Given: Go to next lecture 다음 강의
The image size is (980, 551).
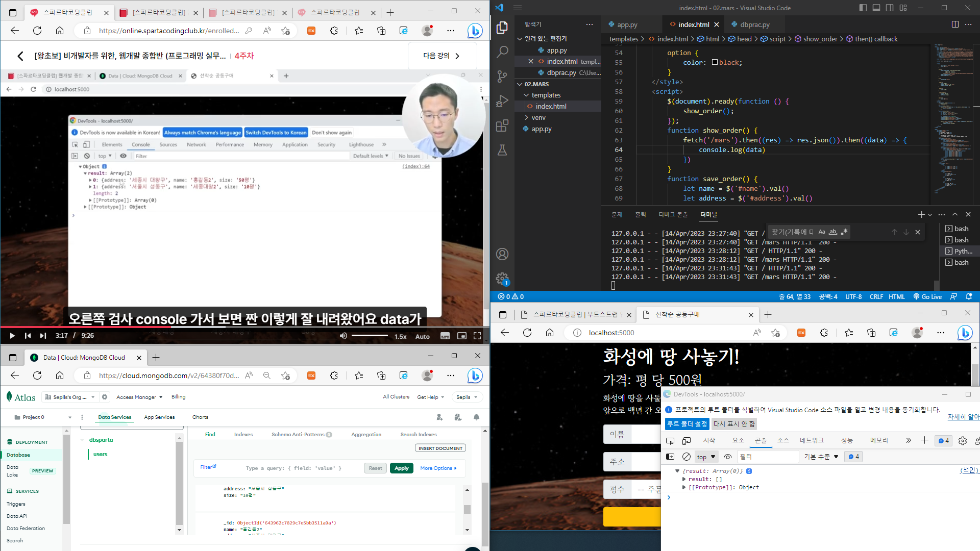Looking at the screenshot, I should 442,56.
